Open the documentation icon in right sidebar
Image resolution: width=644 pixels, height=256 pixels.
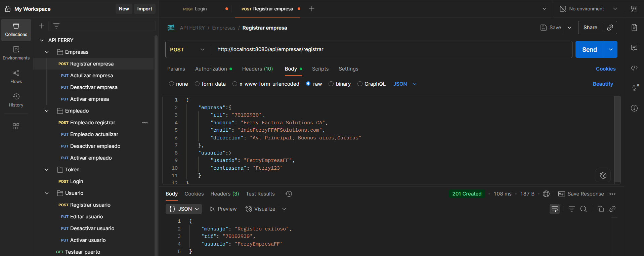pyautogui.click(x=634, y=28)
